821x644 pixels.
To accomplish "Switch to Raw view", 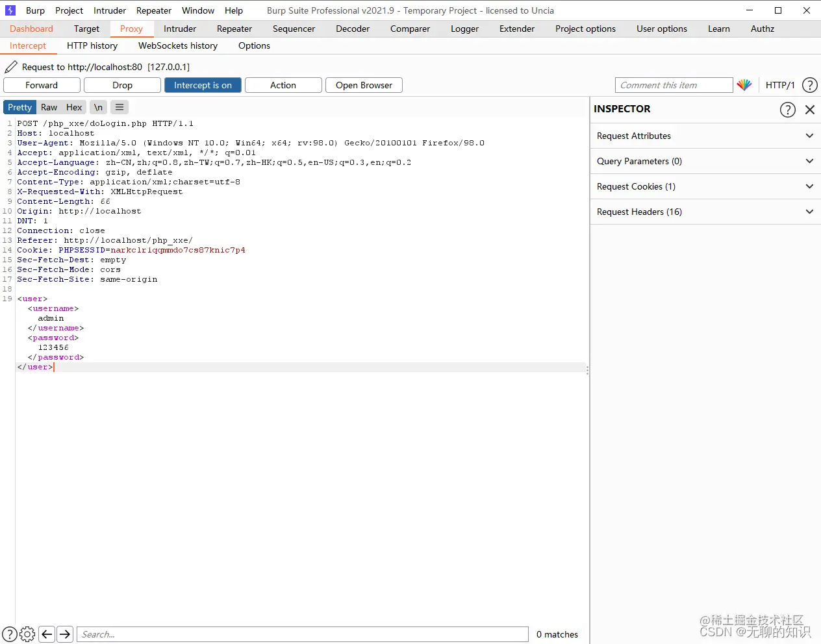I will 49,107.
